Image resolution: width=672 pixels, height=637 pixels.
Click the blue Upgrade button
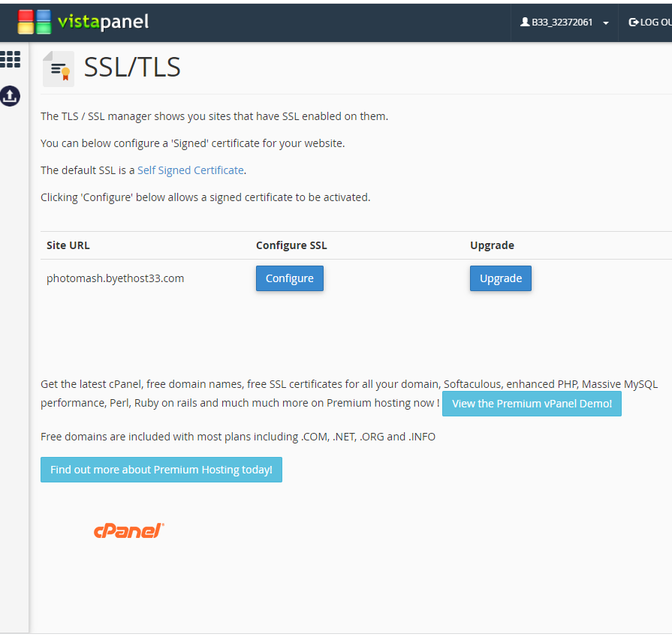pyautogui.click(x=501, y=278)
